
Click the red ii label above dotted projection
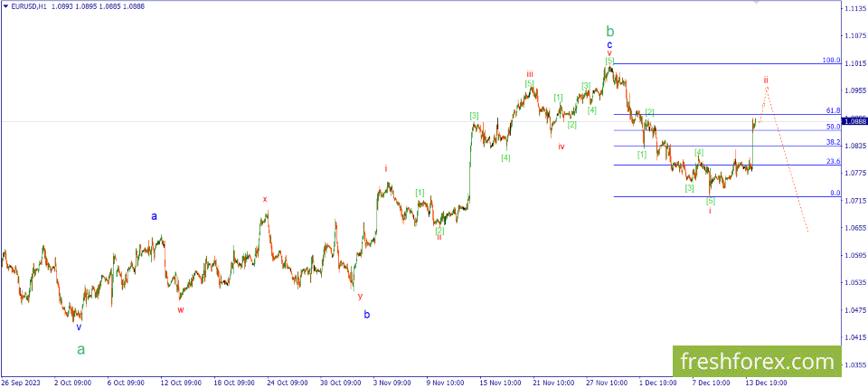pos(766,80)
